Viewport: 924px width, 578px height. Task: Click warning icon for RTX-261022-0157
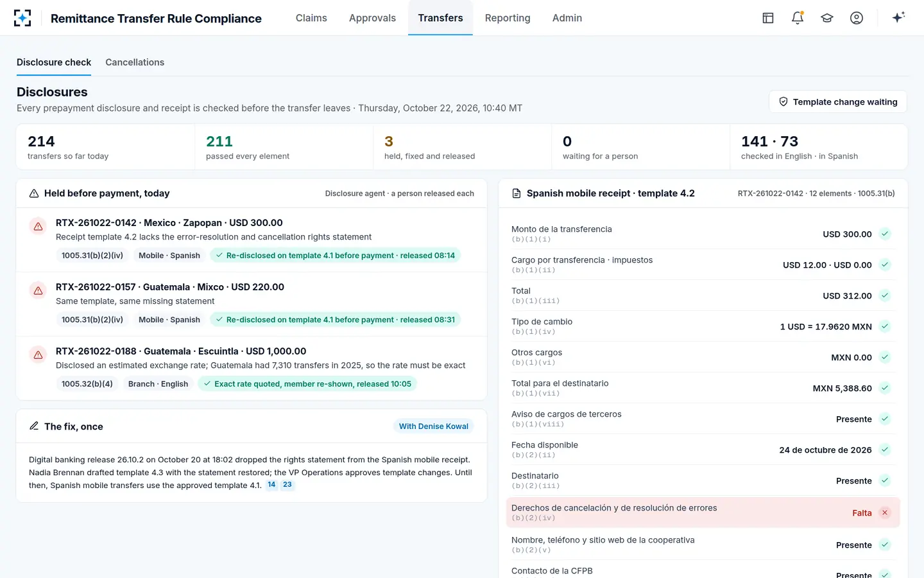click(38, 290)
